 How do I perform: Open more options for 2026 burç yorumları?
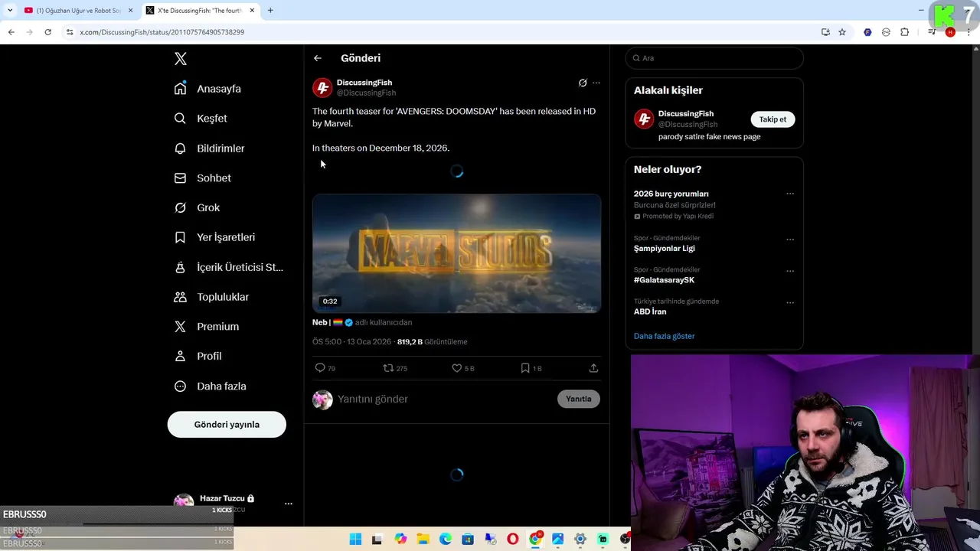pos(790,194)
